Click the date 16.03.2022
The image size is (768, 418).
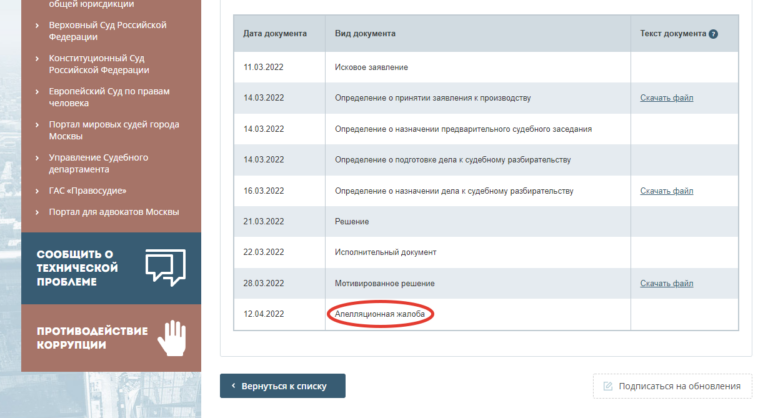tap(264, 191)
